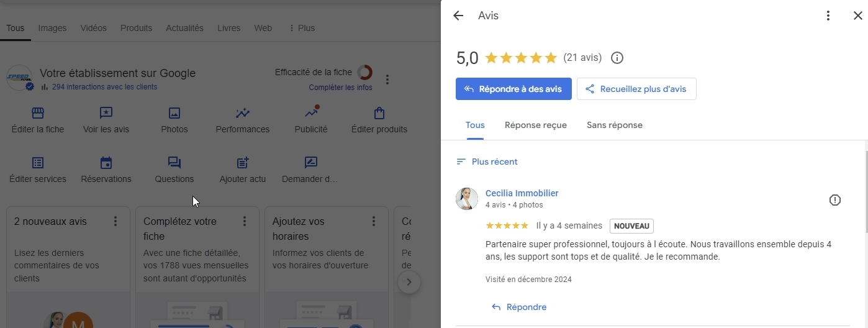Click Recueillez plus d'avis button

coord(636,89)
